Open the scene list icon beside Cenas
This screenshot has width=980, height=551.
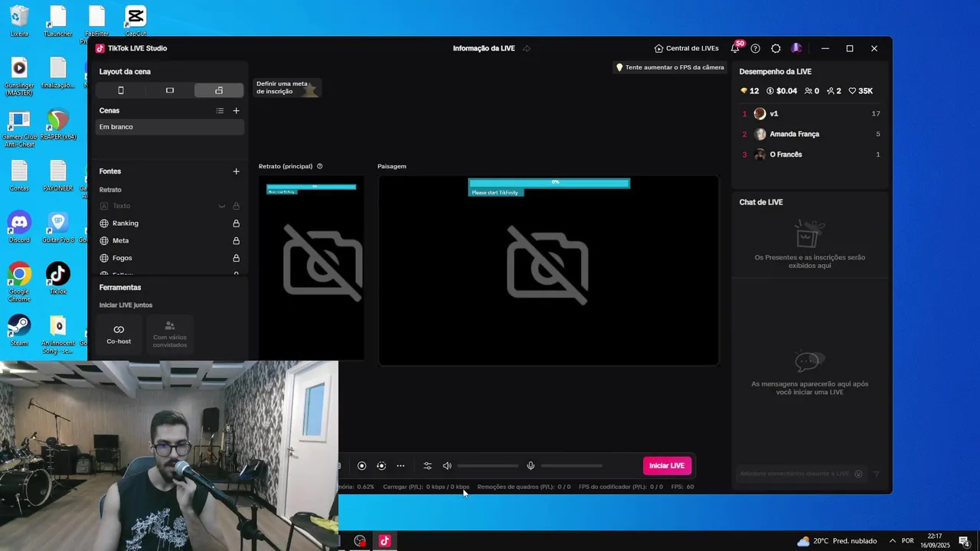[220, 111]
